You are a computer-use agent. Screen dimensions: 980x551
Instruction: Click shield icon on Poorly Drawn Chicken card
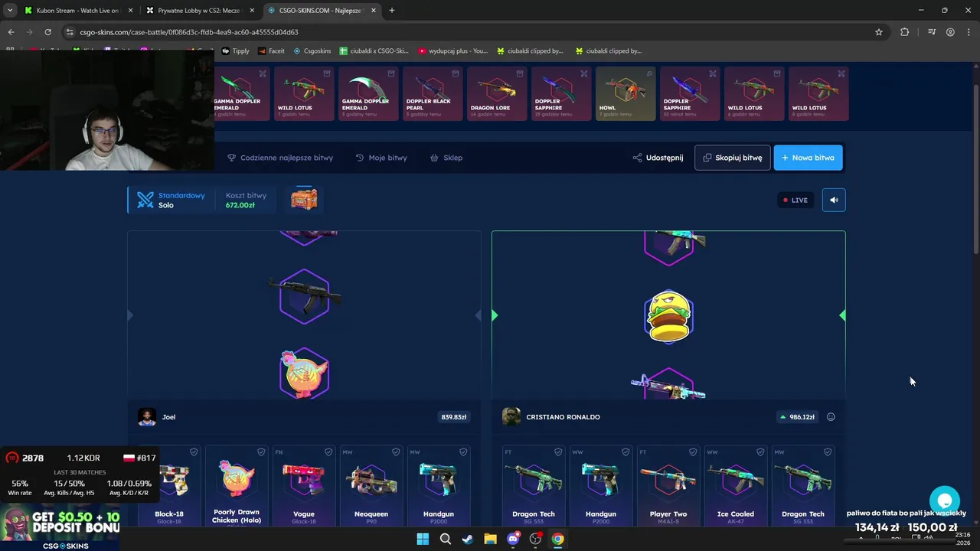click(x=261, y=452)
